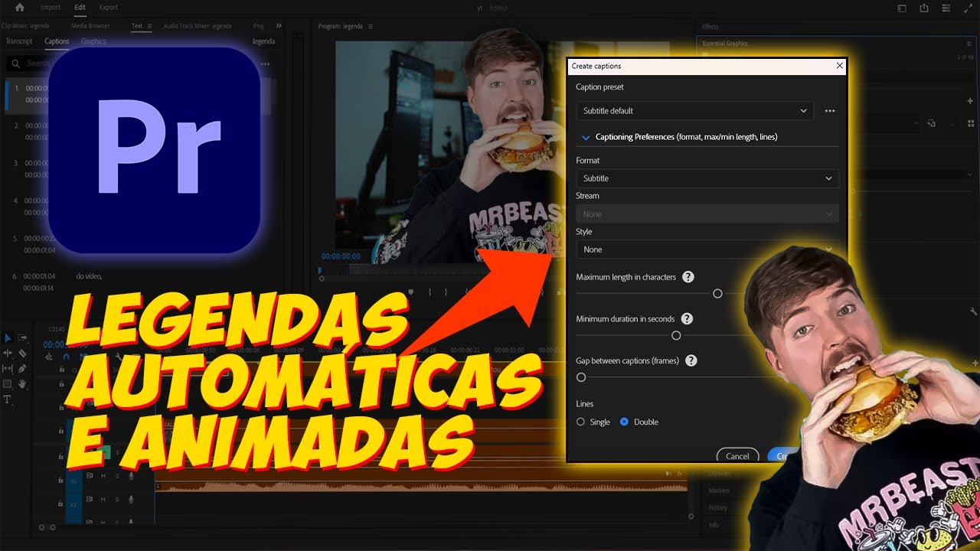This screenshot has width=980, height=551.
Task: Click Maximum length in characters slider handle
Action: click(x=717, y=293)
